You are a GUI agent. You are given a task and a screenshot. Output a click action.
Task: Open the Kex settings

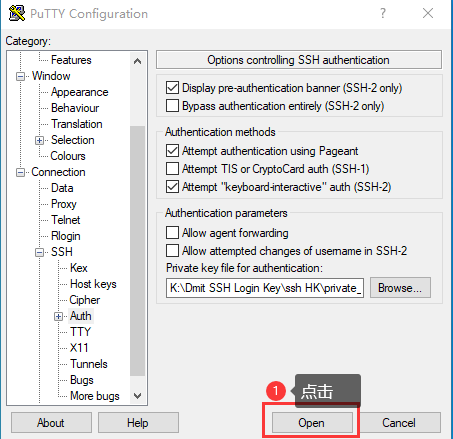click(x=79, y=268)
